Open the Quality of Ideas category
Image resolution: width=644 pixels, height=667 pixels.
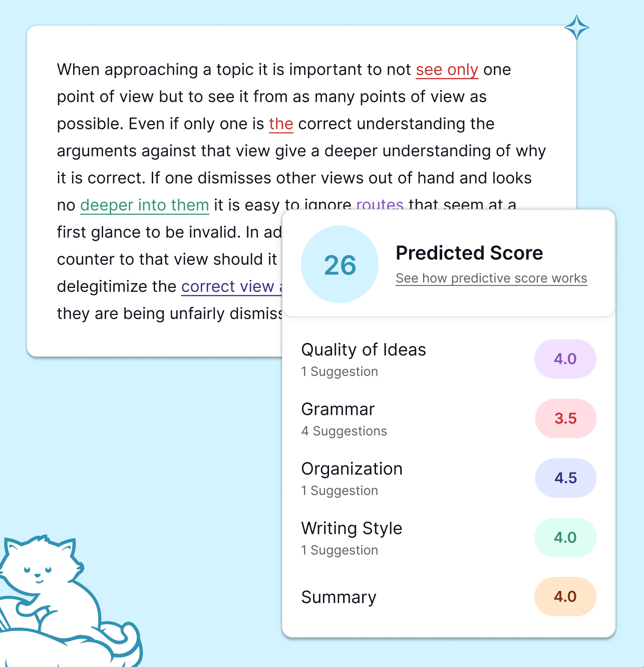364,350
